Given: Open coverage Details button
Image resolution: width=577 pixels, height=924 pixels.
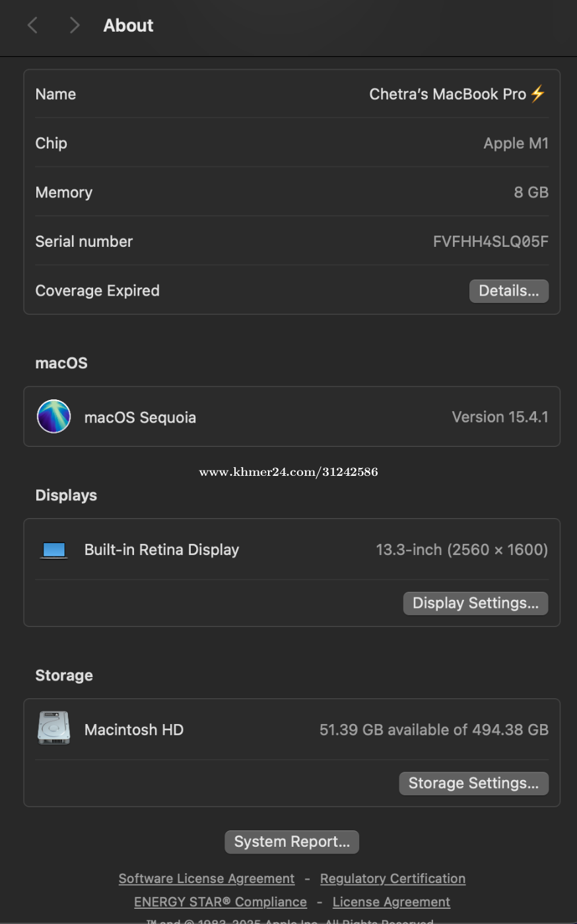Looking at the screenshot, I should point(508,291).
